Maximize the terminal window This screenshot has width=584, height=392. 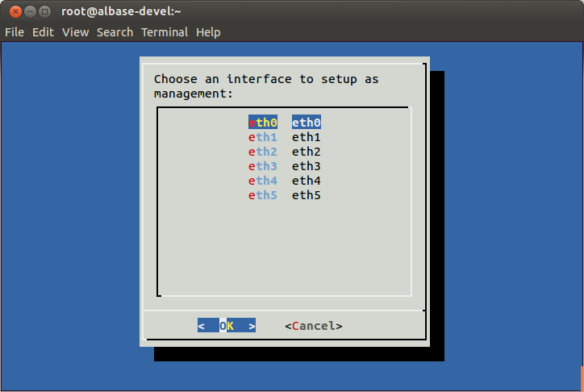tap(44, 12)
